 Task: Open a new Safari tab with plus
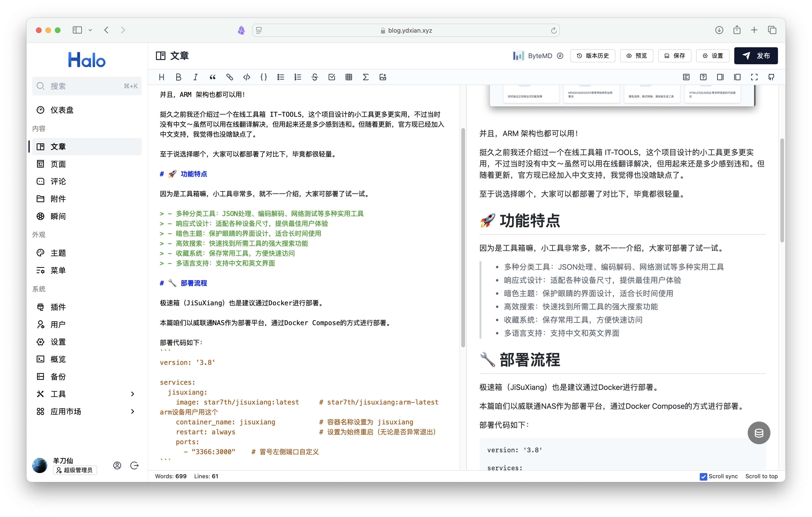coord(754,30)
